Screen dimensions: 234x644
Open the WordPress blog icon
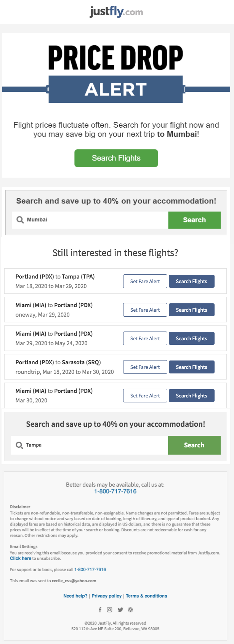pyautogui.click(x=130, y=610)
